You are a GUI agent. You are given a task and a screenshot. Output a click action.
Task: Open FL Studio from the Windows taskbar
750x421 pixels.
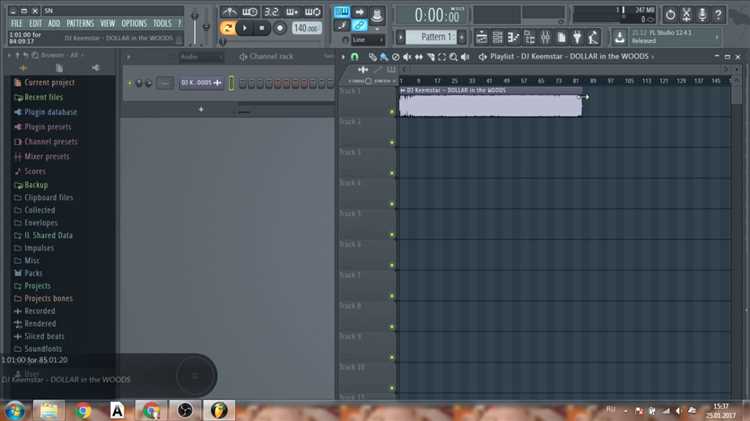pyautogui.click(x=219, y=410)
